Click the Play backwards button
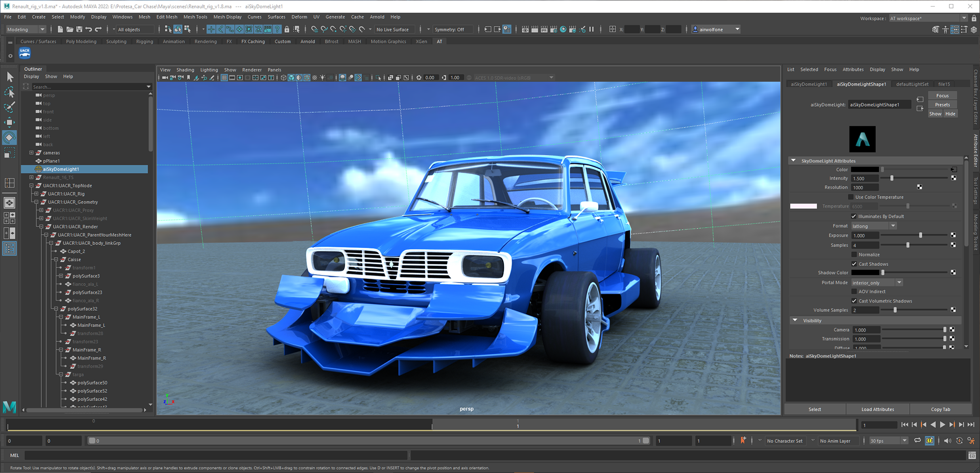This screenshot has height=473, width=980. click(933, 425)
